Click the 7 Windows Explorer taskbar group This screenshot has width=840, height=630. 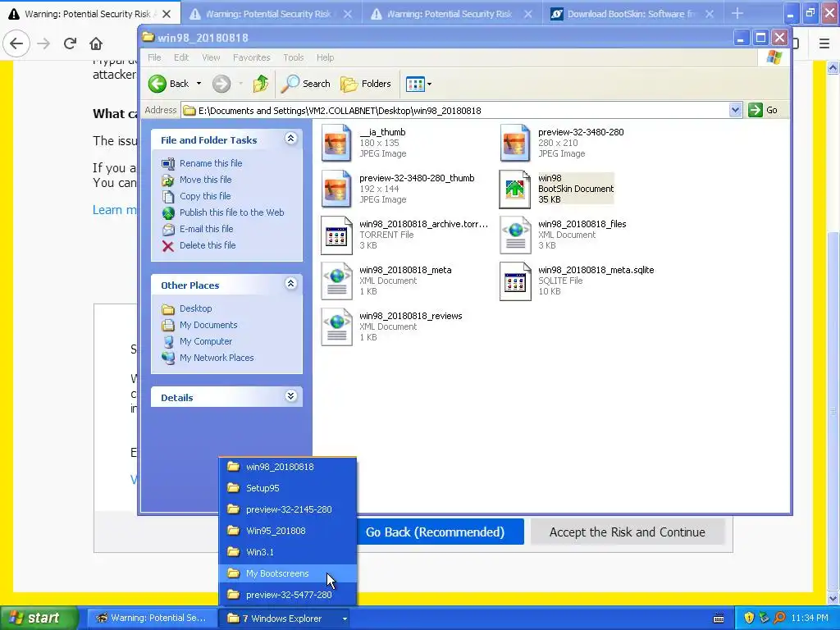(286, 619)
